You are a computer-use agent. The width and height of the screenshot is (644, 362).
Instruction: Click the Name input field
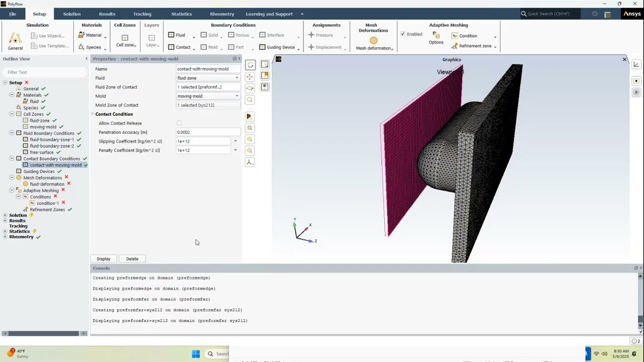point(208,69)
